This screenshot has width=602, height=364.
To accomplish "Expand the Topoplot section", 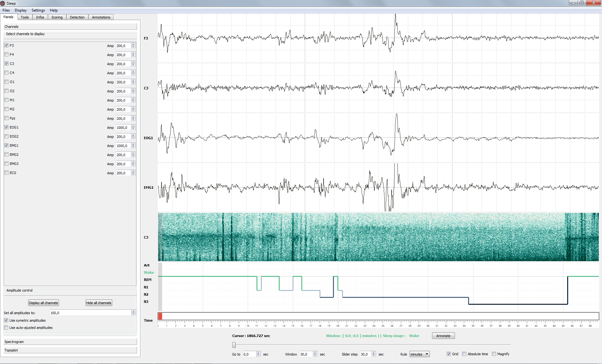I will coord(70,350).
